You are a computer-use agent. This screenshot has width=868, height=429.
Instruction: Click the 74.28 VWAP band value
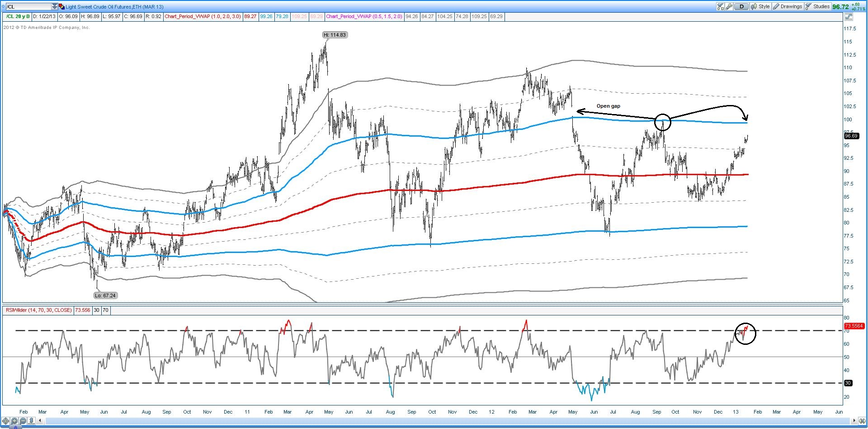pos(462,17)
